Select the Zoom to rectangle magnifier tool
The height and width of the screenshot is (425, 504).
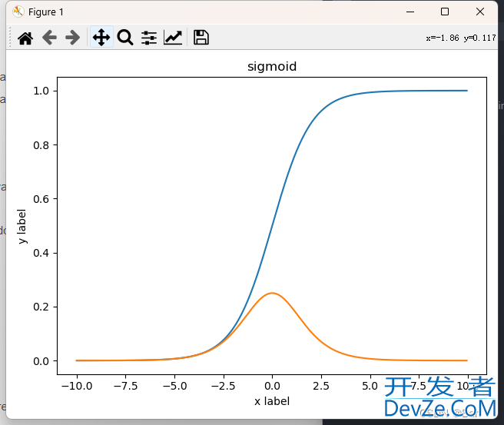click(125, 38)
